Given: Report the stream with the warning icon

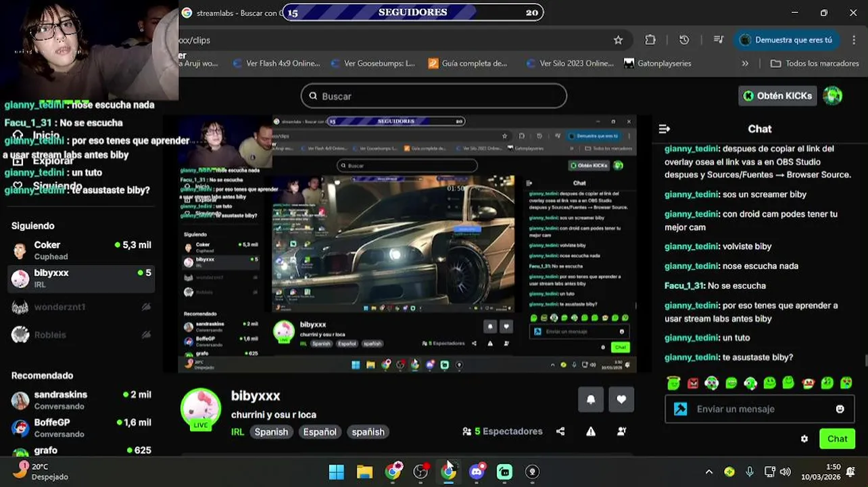Looking at the screenshot, I should tap(591, 432).
